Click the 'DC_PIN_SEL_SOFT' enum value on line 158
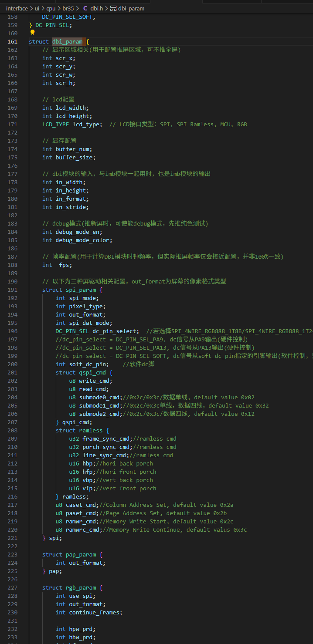Viewport: 313px width, 644px height. click(x=67, y=17)
